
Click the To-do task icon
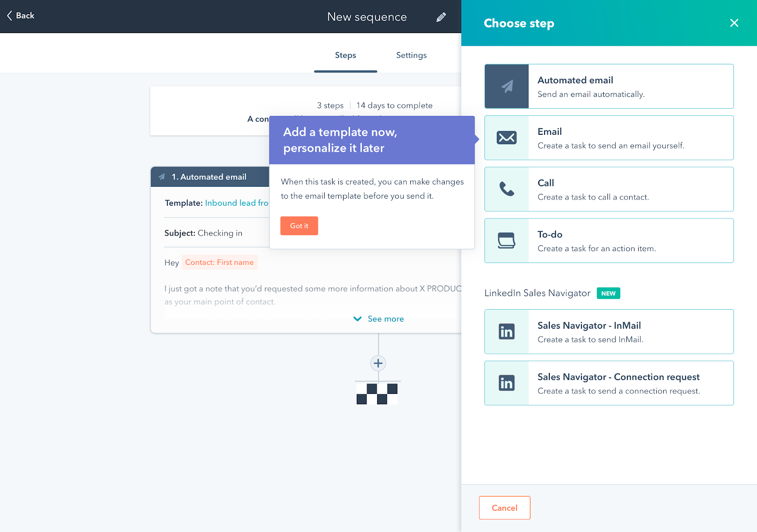pyautogui.click(x=507, y=240)
